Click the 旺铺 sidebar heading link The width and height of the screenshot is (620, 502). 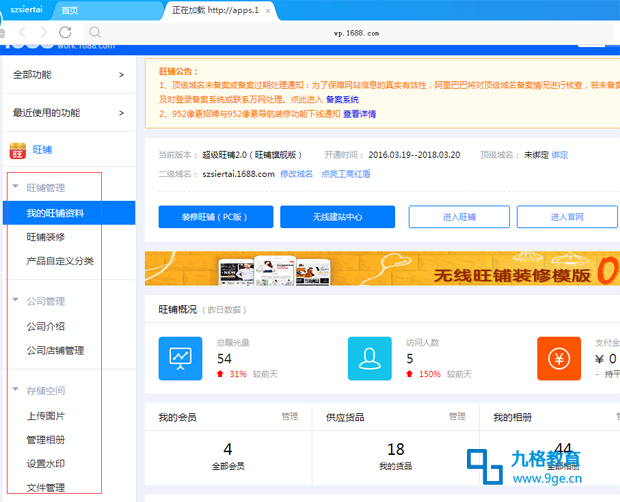tap(42, 150)
